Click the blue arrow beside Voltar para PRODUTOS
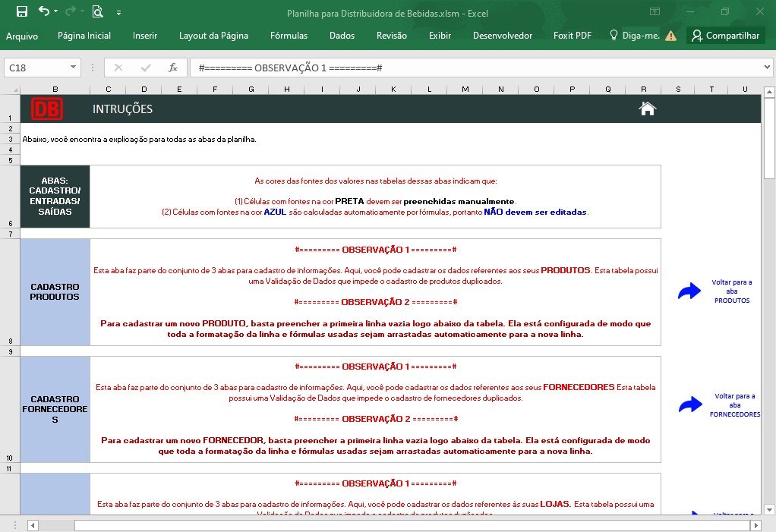The height and width of the screenshot is (532, 776). click(x=689, y=291)
